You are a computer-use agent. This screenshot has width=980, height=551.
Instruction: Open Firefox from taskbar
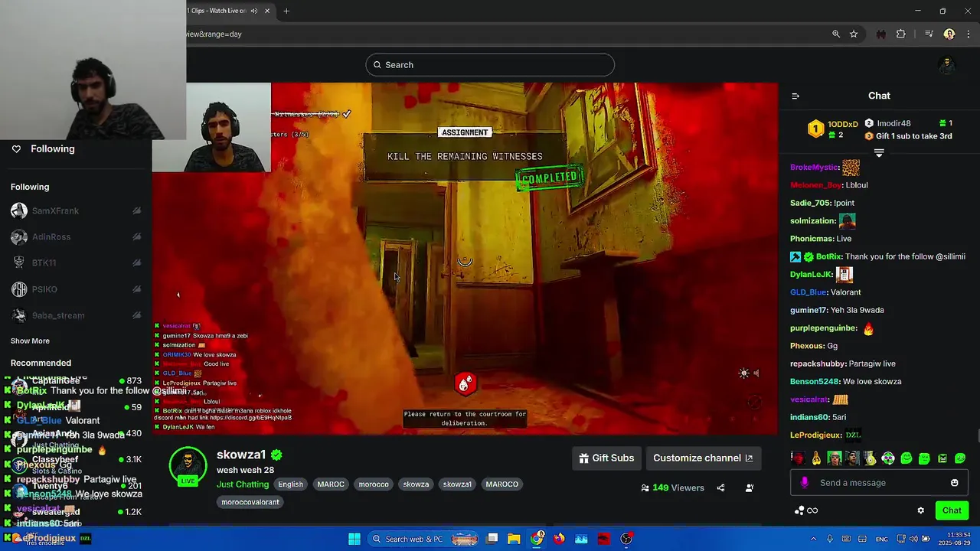[559, 539]
